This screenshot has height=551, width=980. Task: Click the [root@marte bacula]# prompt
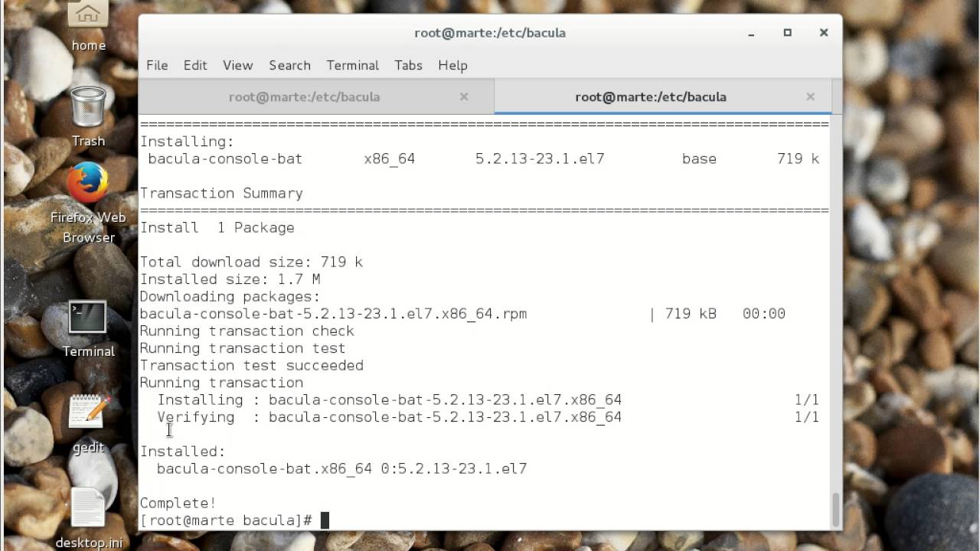tap(226, 520)
